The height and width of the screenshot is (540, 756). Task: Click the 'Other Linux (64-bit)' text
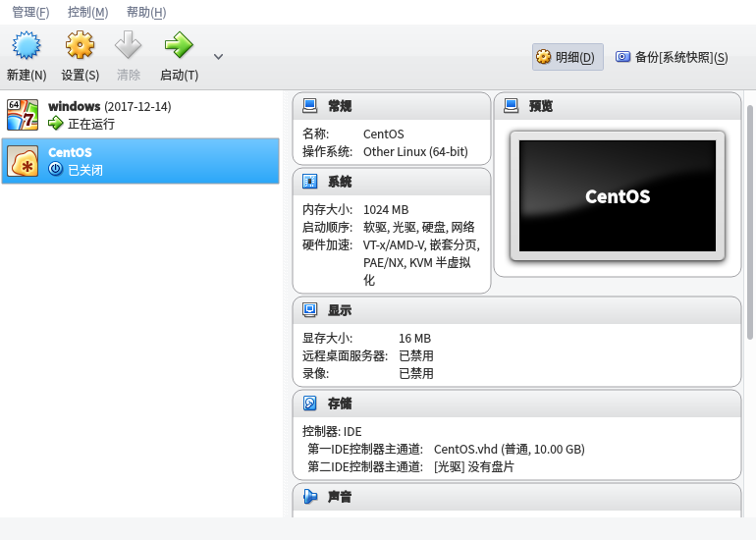415,152
